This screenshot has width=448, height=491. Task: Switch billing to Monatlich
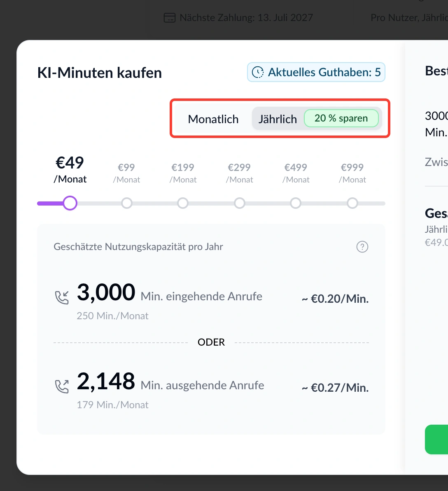pyautogui.click(x=213, y=119)
